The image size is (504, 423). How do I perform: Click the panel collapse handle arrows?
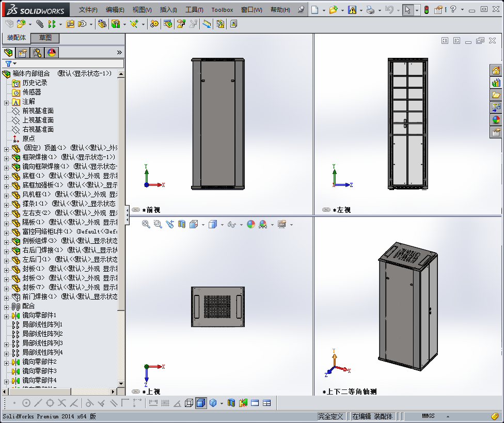pos(127,215)
